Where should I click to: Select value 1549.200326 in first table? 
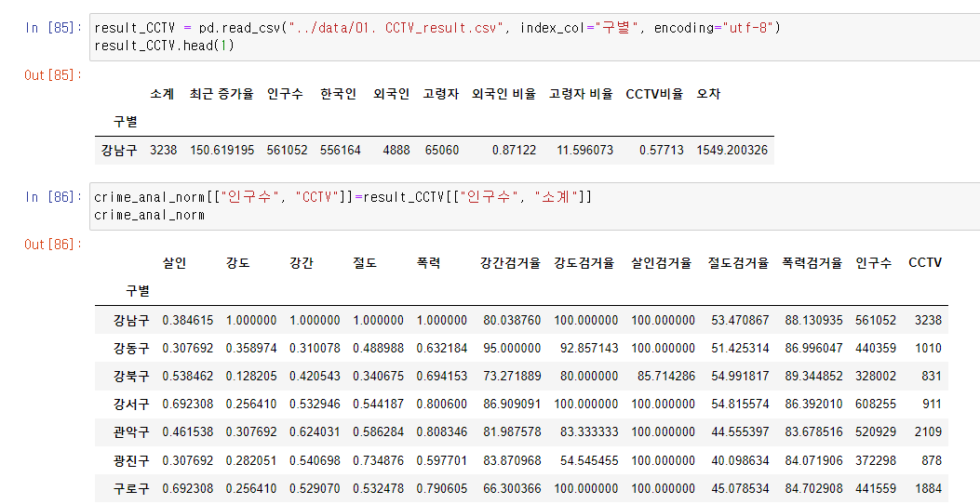[732, 150]
